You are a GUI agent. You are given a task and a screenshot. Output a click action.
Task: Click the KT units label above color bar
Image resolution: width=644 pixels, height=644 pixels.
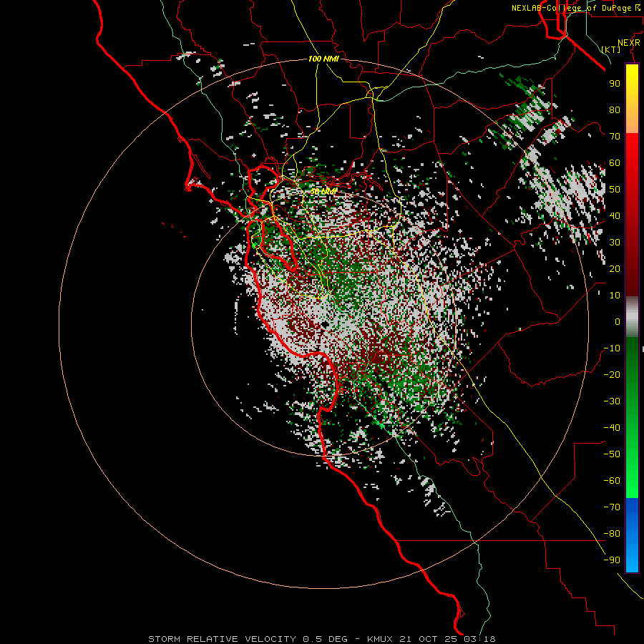click(611, 49)
